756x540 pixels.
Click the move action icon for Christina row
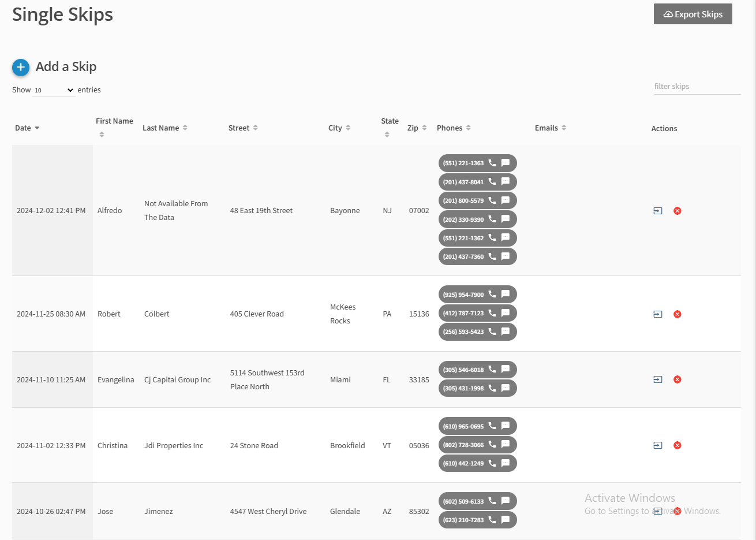[x=657, y=445]
